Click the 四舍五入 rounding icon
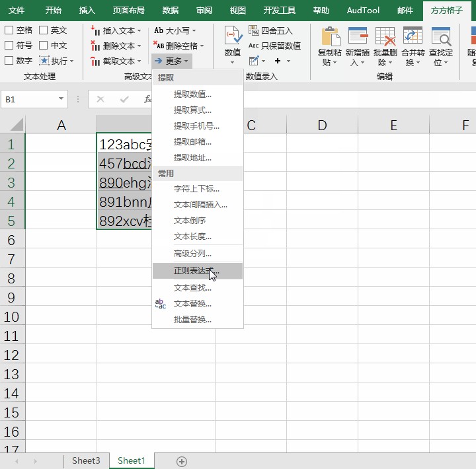Image resolution: width=476 pixels, height=469 pixels. tap(253, 30)
